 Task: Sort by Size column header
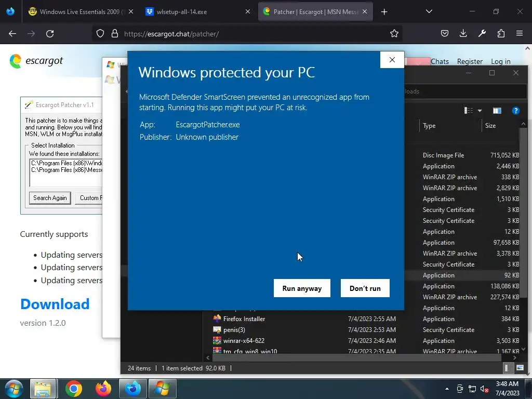501,126
